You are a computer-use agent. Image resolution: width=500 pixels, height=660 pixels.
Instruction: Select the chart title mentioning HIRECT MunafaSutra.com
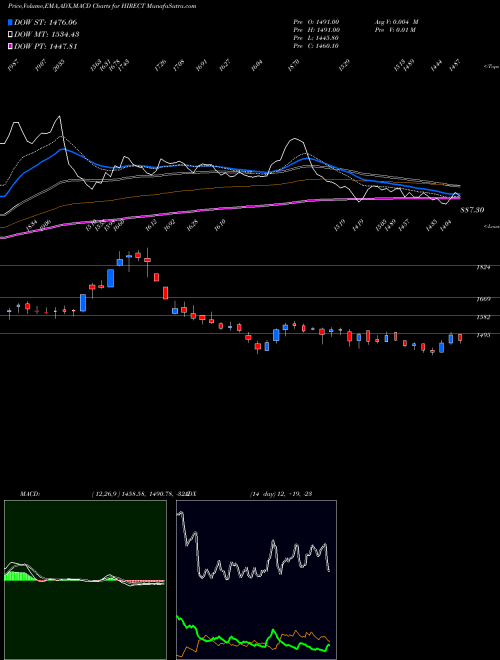click(102, 6)
